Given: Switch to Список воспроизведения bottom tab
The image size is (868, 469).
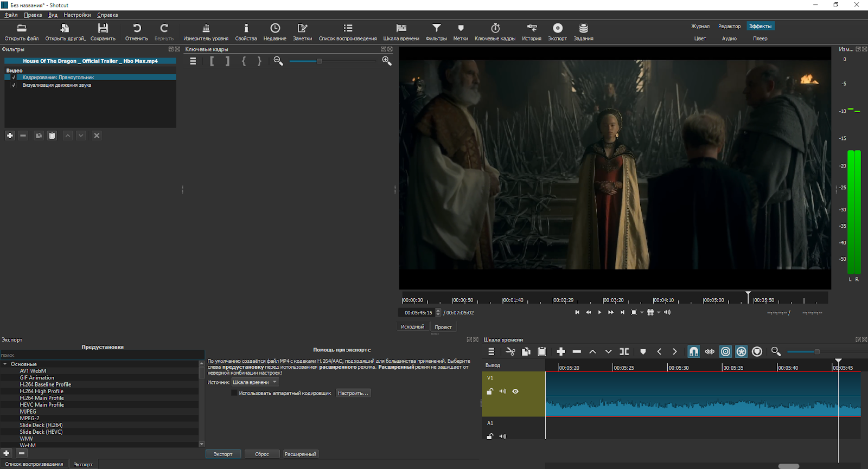Looking at the screenshot, I should point(34,464).
